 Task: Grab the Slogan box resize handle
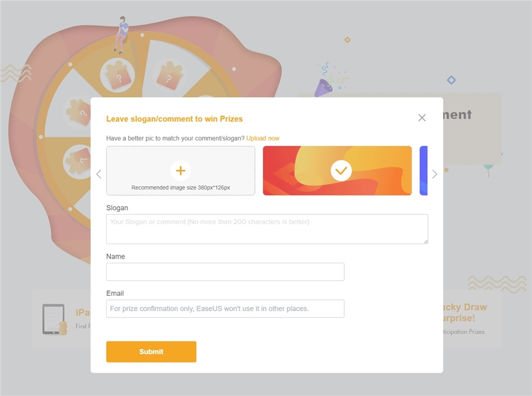pyautogui.click(x=426, y=241)
